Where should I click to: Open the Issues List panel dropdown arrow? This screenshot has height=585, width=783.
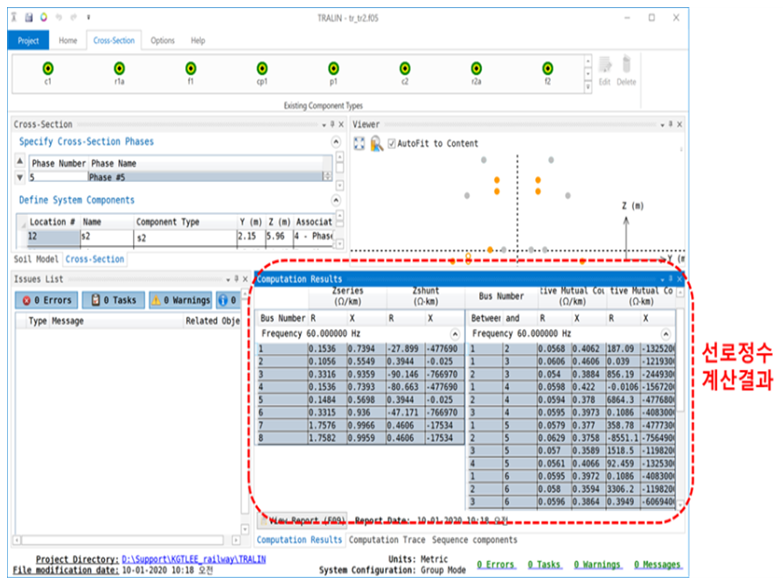(228, 280)
